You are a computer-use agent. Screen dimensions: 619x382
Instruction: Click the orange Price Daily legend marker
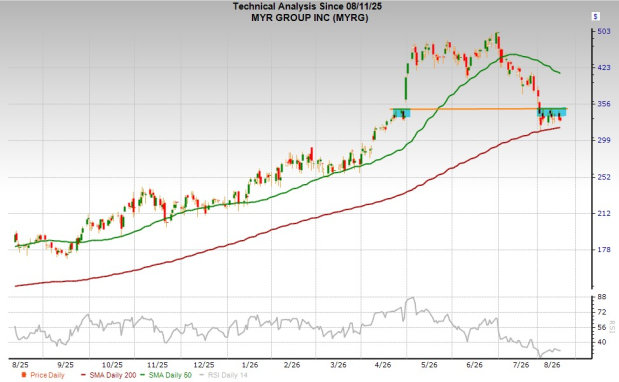[x=24, y=375]
